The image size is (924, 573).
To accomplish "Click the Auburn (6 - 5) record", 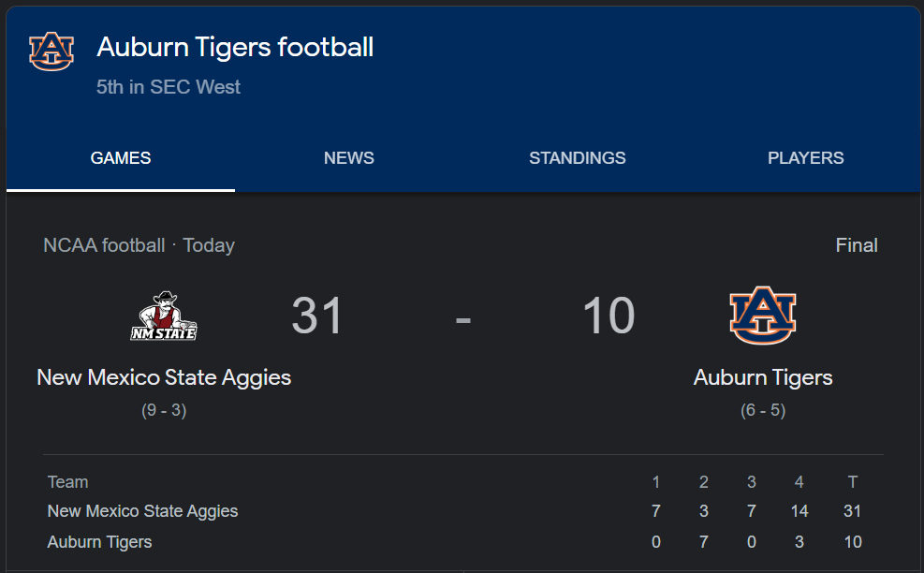I will pyautogui.click(x=763, y=410).
